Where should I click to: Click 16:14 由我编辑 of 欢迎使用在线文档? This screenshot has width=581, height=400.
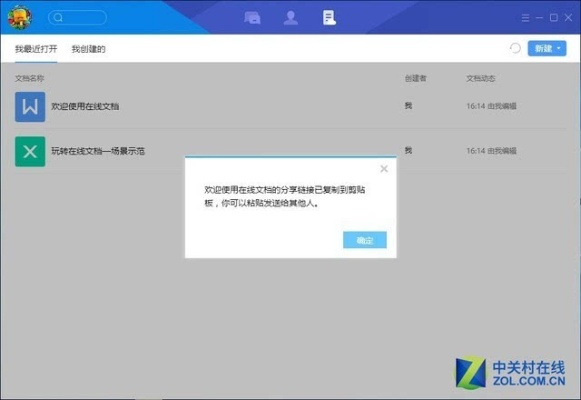click(x=491, y=106)
